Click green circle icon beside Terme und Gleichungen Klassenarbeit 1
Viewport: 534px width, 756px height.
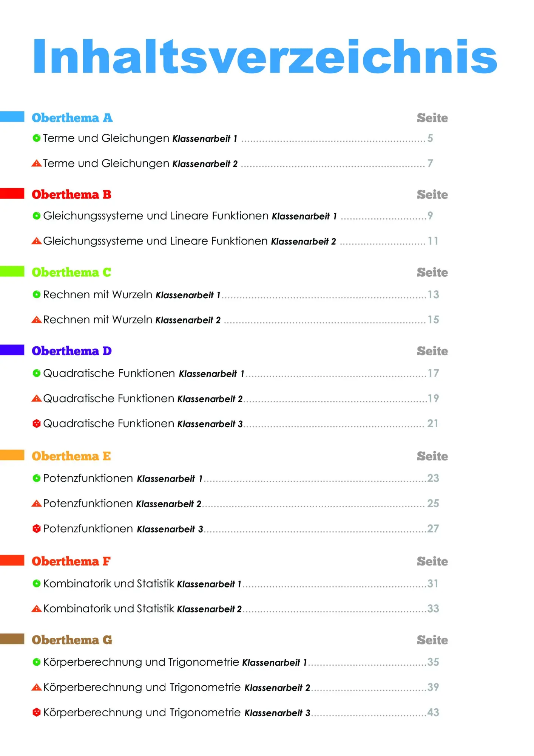point(36,138)
